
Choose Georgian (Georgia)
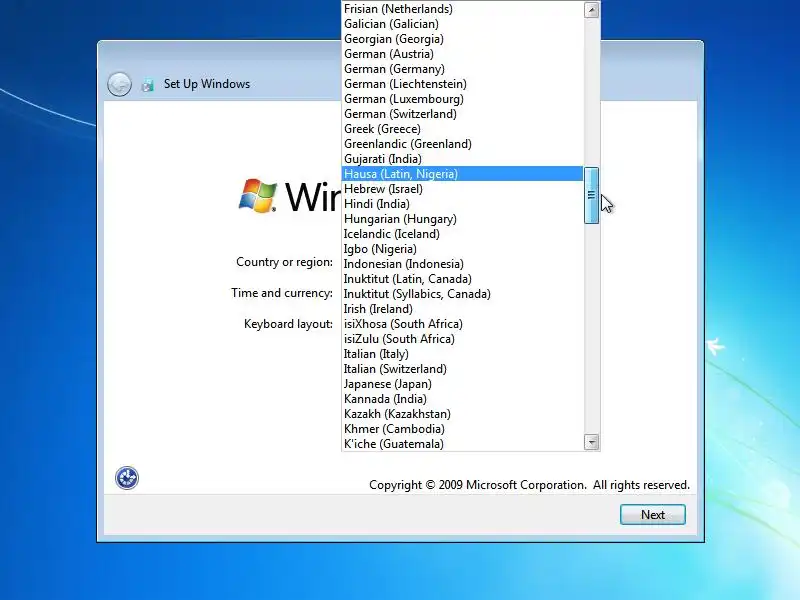coord(462,39)
